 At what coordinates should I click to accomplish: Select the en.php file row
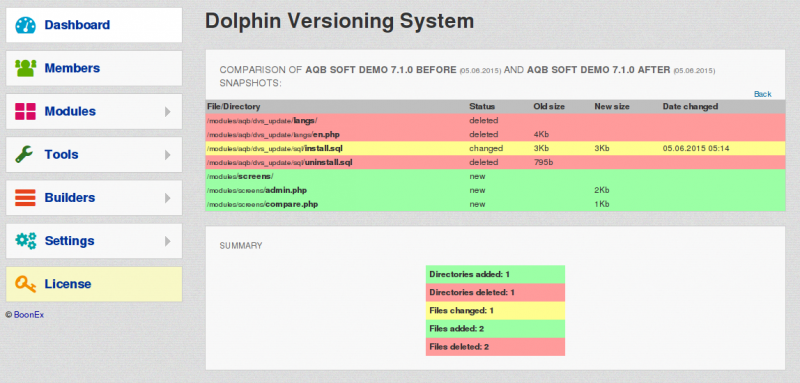pyautogui.click(x=495, y=135)
